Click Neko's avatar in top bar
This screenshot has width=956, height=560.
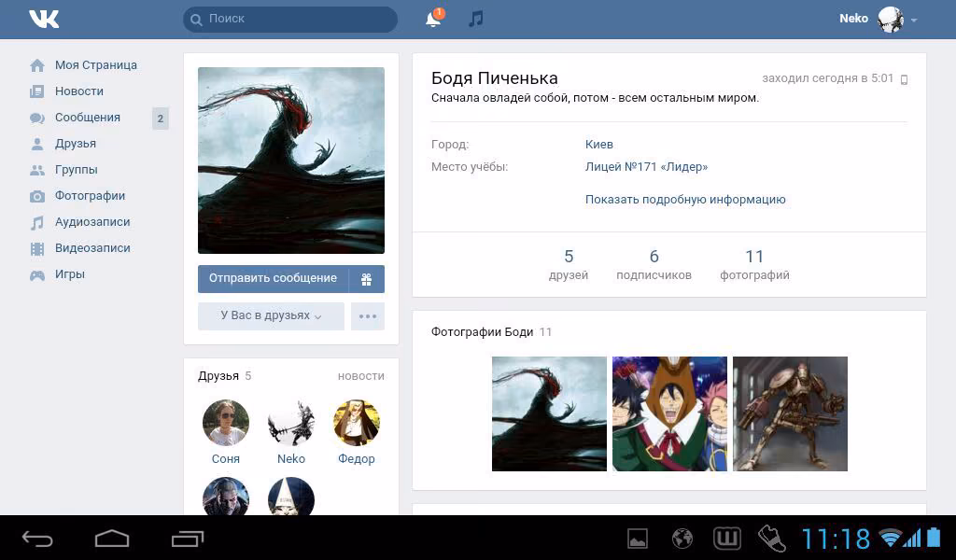tap(890, 19)
